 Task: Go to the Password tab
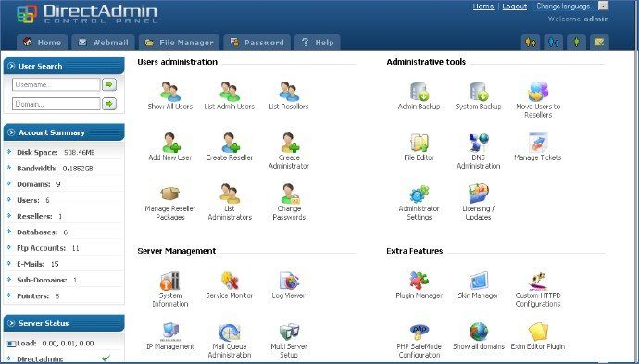tap(257, 43)
